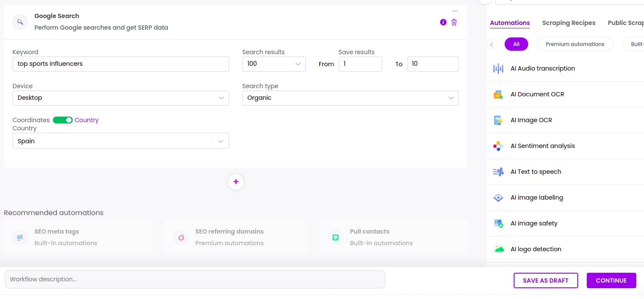This screenshot has width=644, height=299.
Task: Open the Device dropdown showing Desktop
Action: pos(120,98)
